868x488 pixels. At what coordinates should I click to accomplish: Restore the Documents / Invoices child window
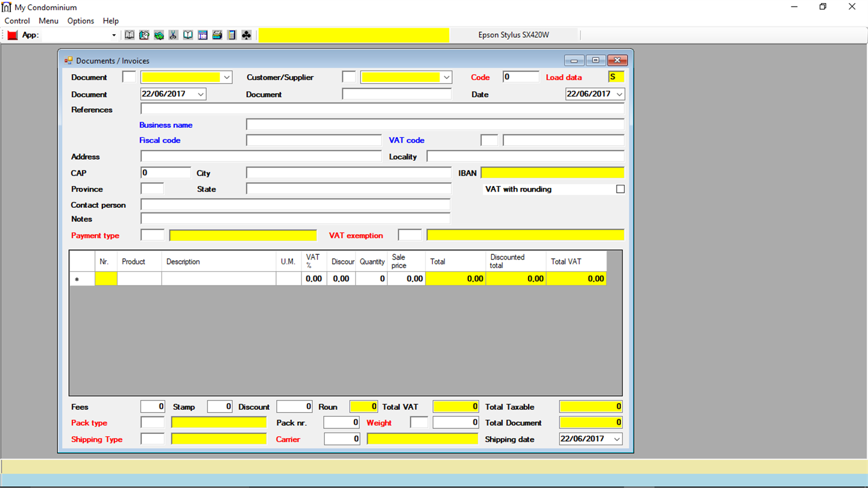[596, 60]
